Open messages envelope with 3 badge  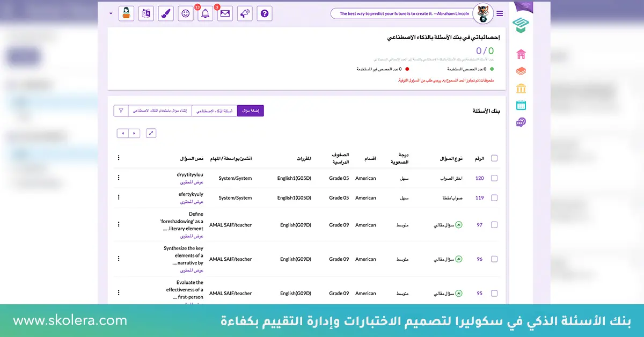[225, 13]
